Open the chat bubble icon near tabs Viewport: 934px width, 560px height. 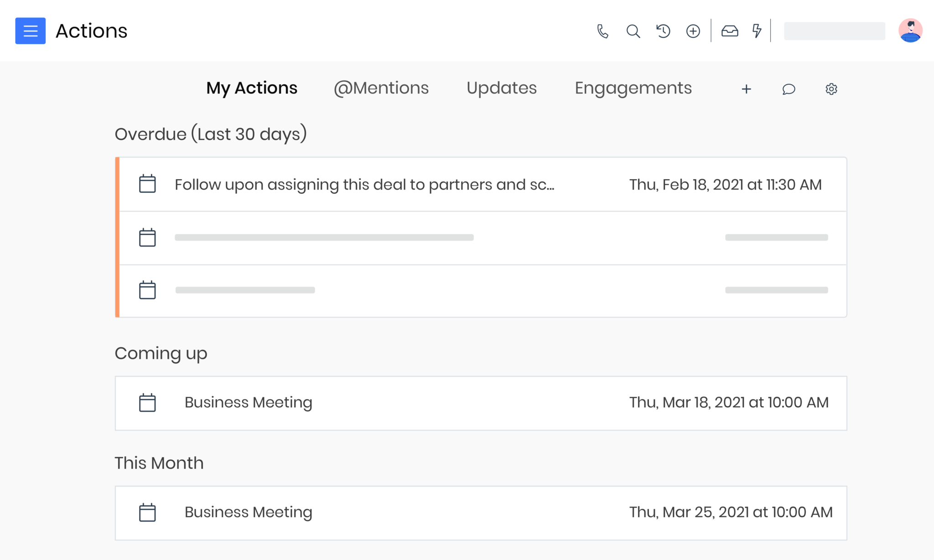[x=789, y=89]
